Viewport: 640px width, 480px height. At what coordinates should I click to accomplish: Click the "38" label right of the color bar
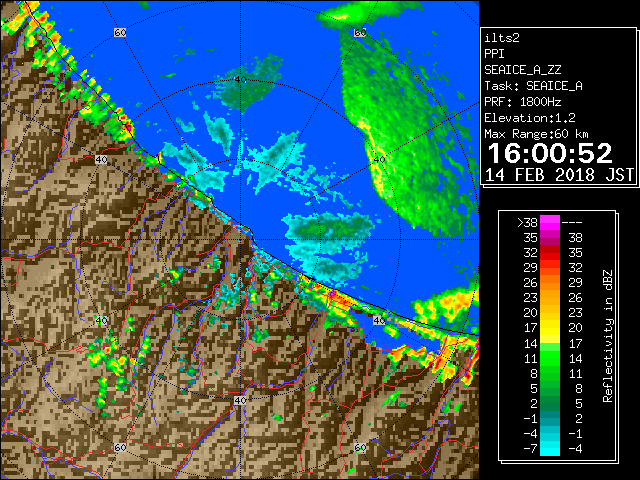(575, 238)
